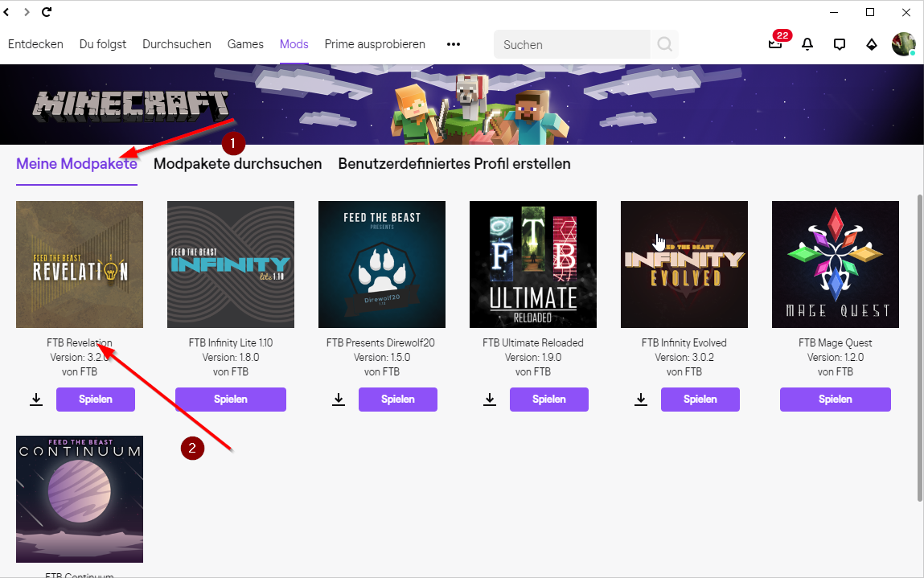Select the Mods tab

294,44
